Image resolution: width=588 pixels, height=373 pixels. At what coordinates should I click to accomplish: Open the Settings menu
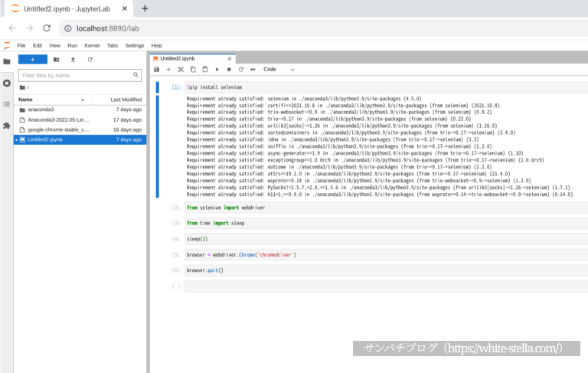coord(134,45)
